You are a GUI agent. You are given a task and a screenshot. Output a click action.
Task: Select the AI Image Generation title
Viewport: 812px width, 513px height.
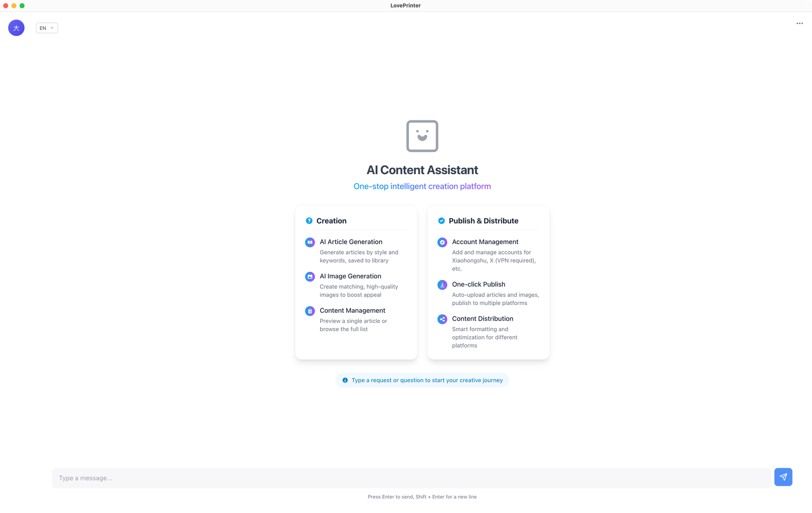[350, 276]
